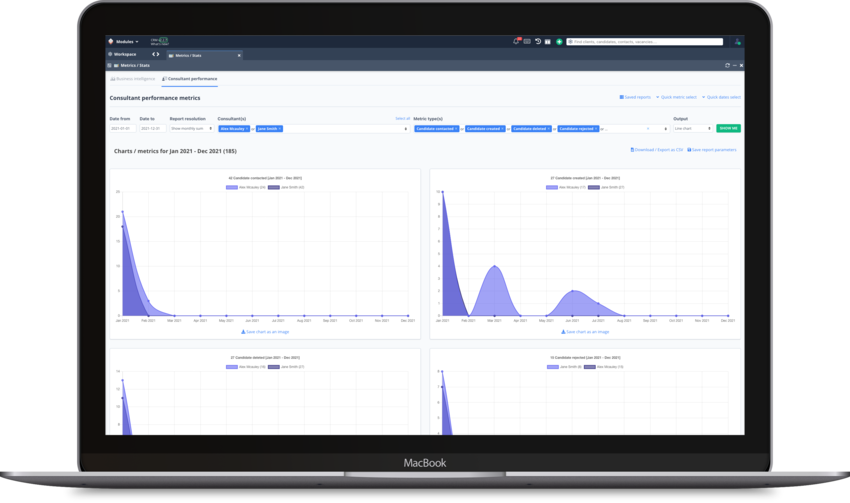The height and width of the screenshot is (503, 850).
Task: Click the Consultant performance metrics heading
Action: [x=155, y=98]
